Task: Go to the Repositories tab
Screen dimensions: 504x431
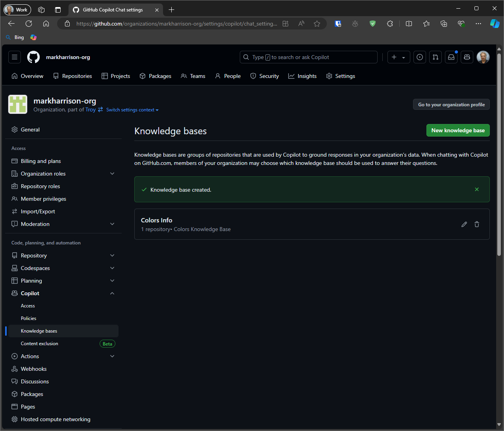Action: 73,76
